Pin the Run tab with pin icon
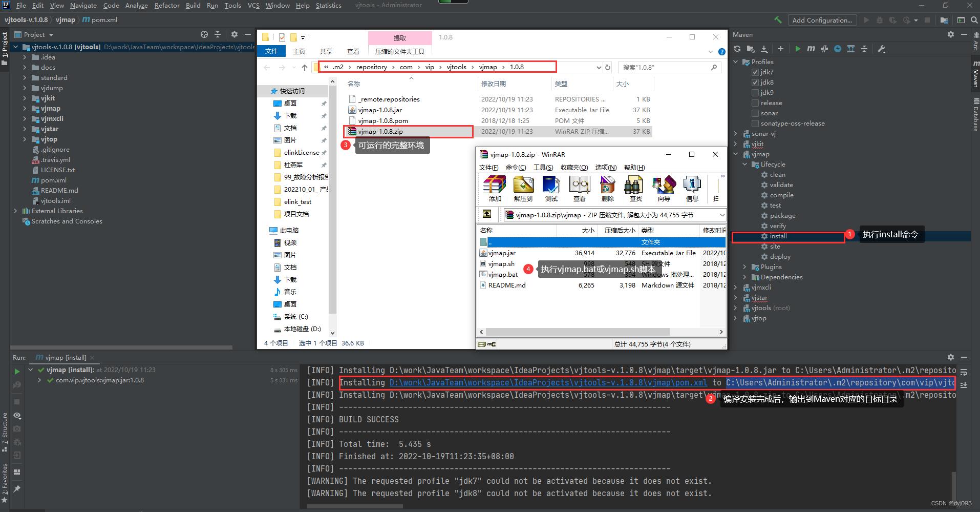 [x=17, y=489]
